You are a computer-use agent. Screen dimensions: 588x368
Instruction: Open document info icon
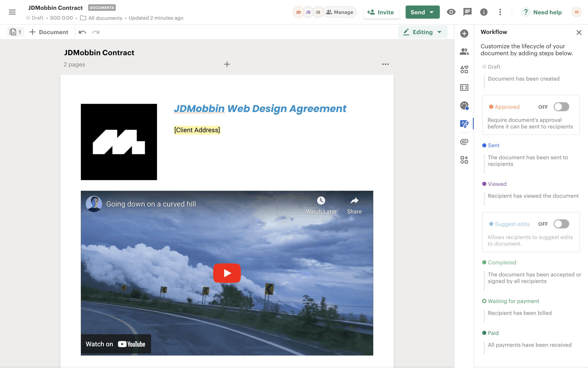[x=484, y=12]
